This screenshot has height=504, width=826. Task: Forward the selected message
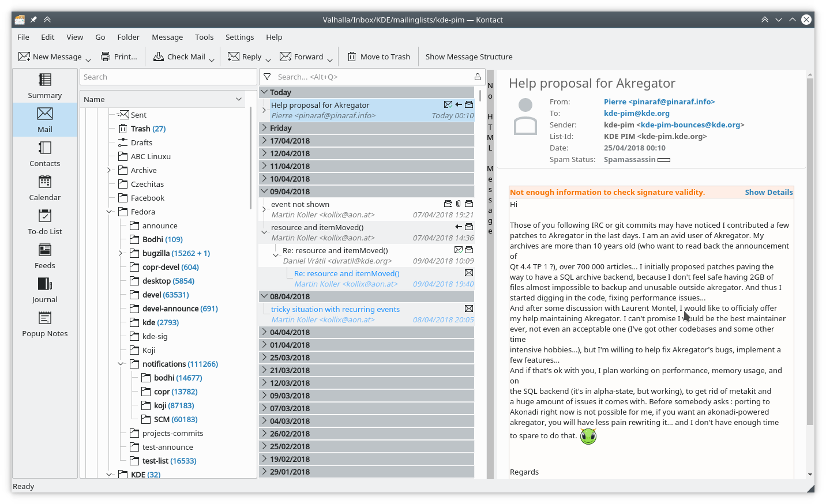[x=302, y=57]
